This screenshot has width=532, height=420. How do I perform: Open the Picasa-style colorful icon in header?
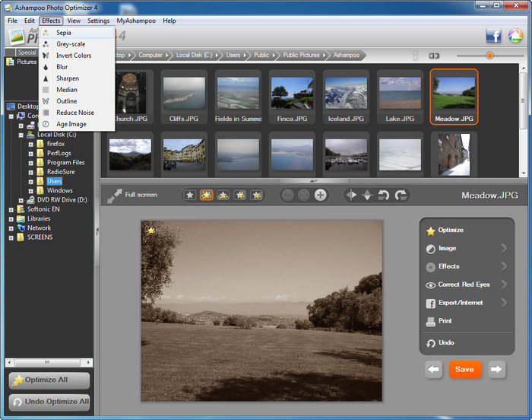[515, 36]
